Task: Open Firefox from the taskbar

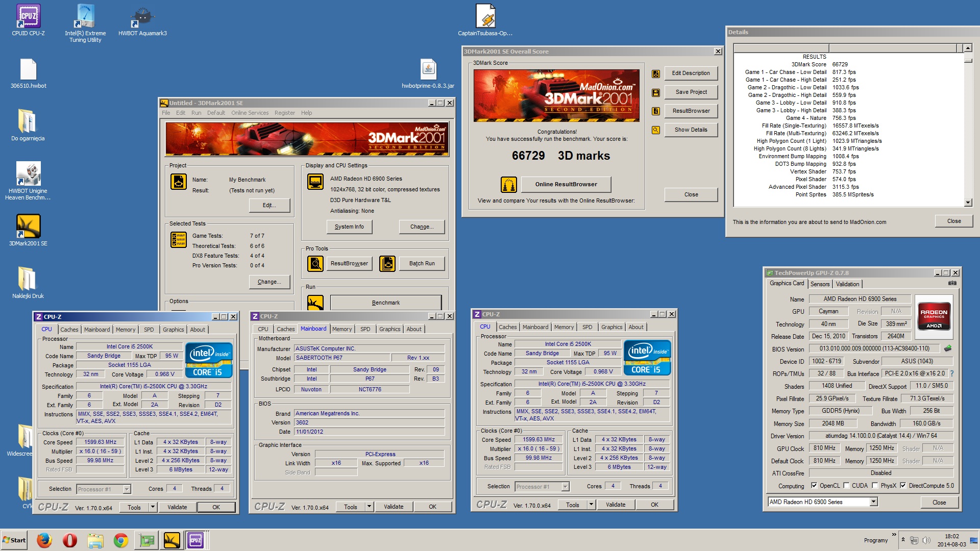Action: point(44,540)
